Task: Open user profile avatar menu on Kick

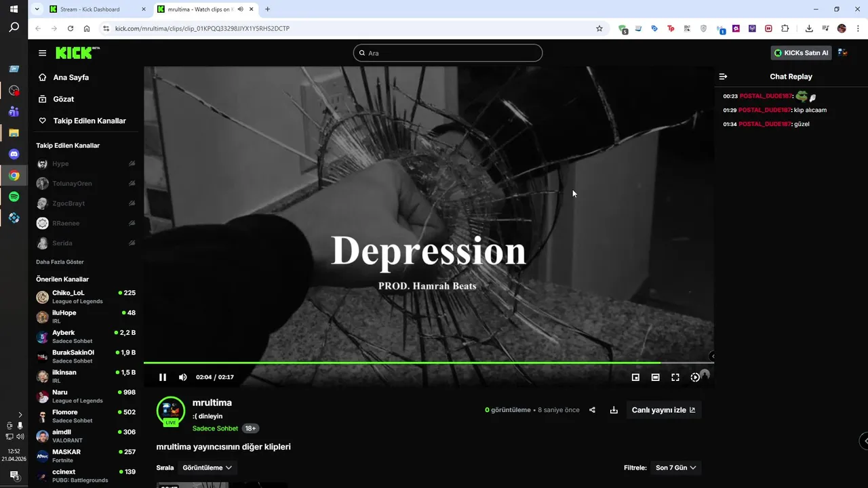Action: click(843, 53)
